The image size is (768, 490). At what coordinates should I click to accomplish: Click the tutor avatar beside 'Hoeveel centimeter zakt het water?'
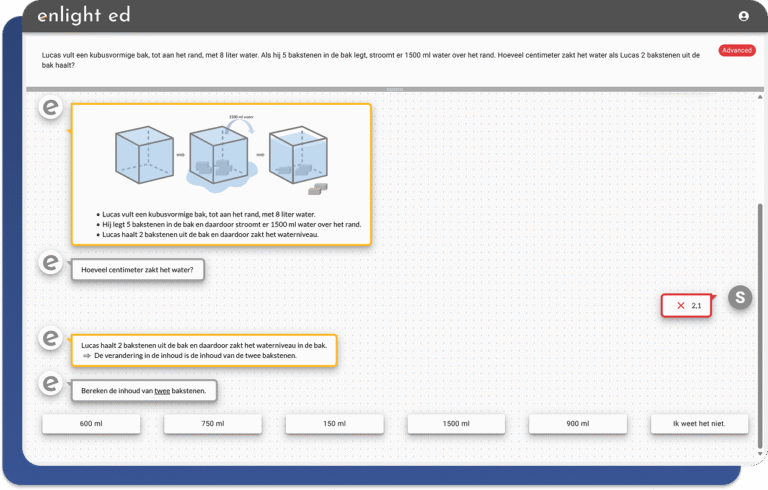pyautogui.click(x=50, y=263)
